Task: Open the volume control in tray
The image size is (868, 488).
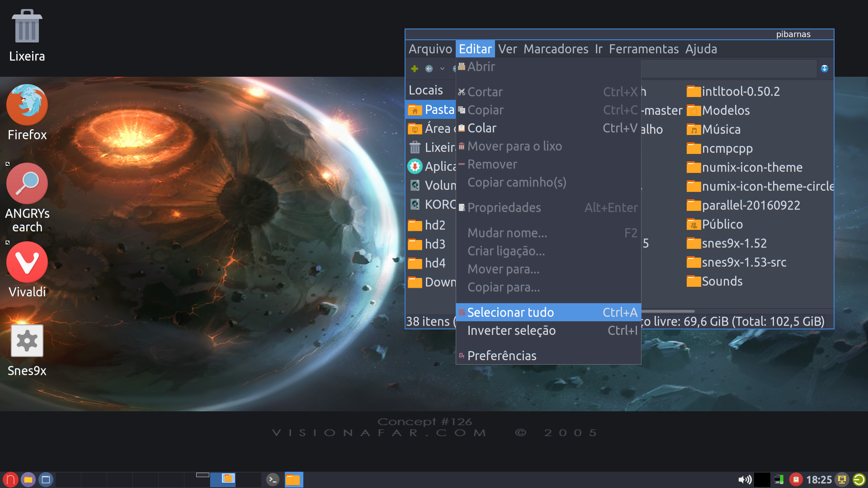Action: (x=745, y=479)
